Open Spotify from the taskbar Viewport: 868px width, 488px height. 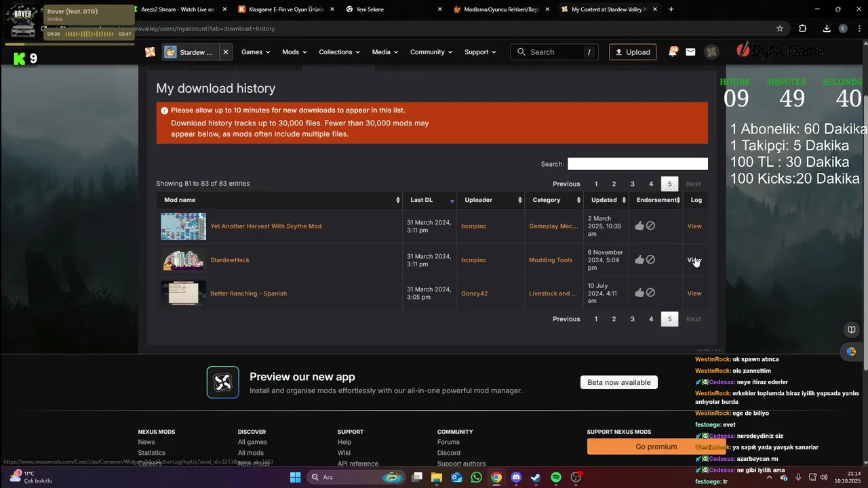tap(556, 477)
